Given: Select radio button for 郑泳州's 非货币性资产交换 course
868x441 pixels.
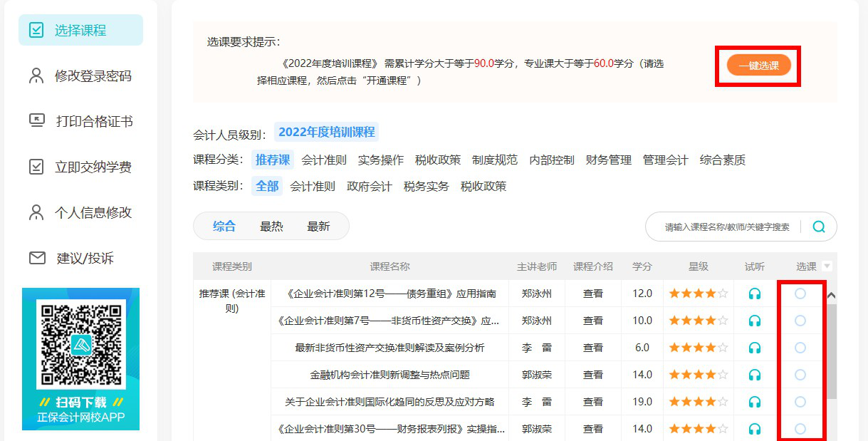Looking at the screenshot, I should [800, 320].
